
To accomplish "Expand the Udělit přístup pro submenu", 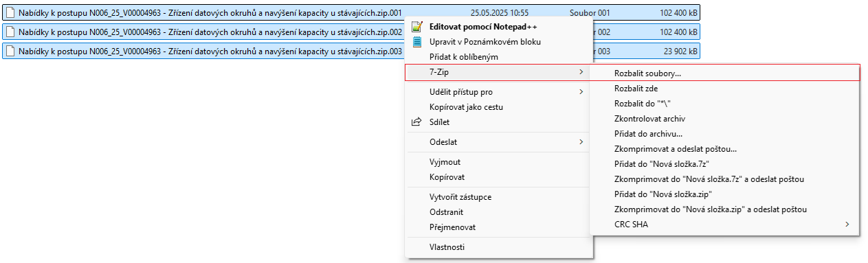I will click(x=498, y=92).
